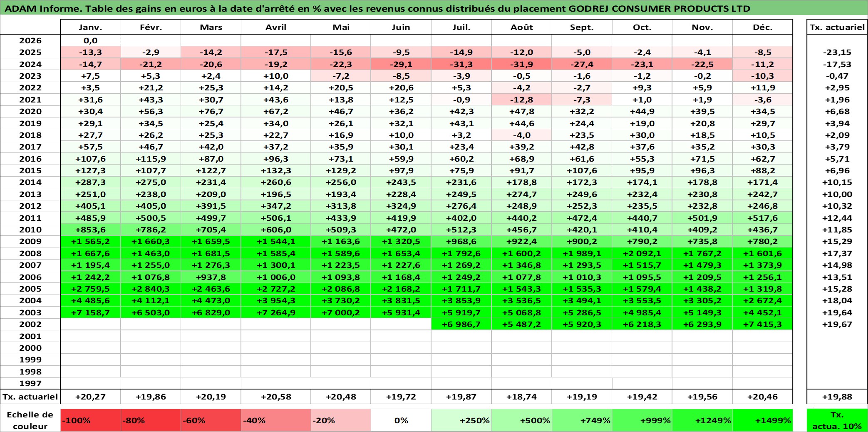Click the Echelle de couleur label

[30, 420]
